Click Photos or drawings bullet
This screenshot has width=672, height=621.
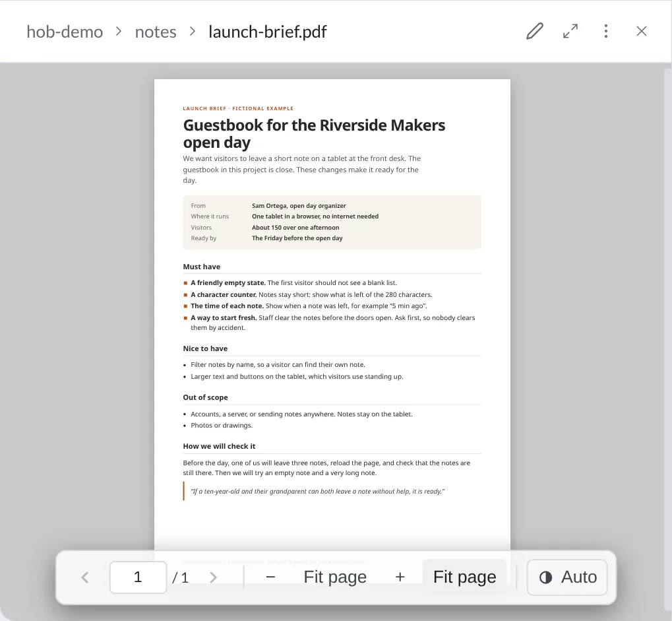point(222,426)
